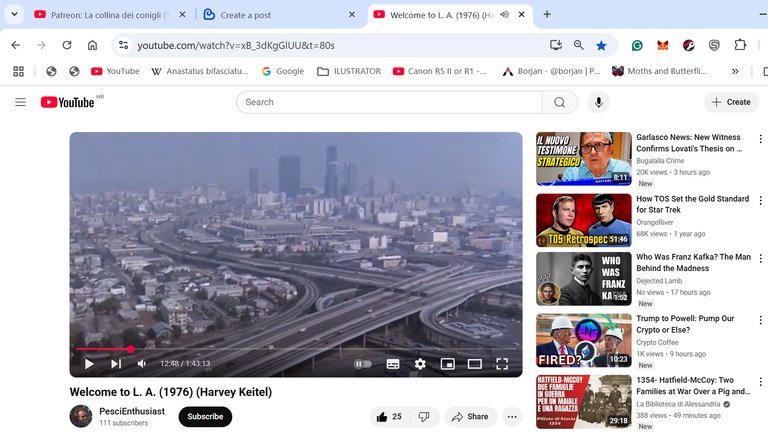Screen dimensions: 768x433
Task: Open options for Franz Kafka video
Action: point(760,259)
